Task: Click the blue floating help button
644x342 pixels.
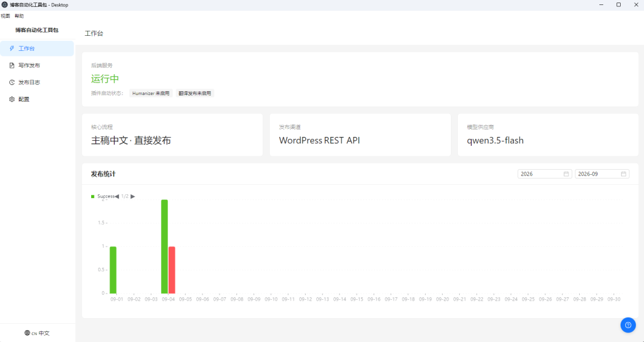Action: pyautogui.click(x=628, y=325)
